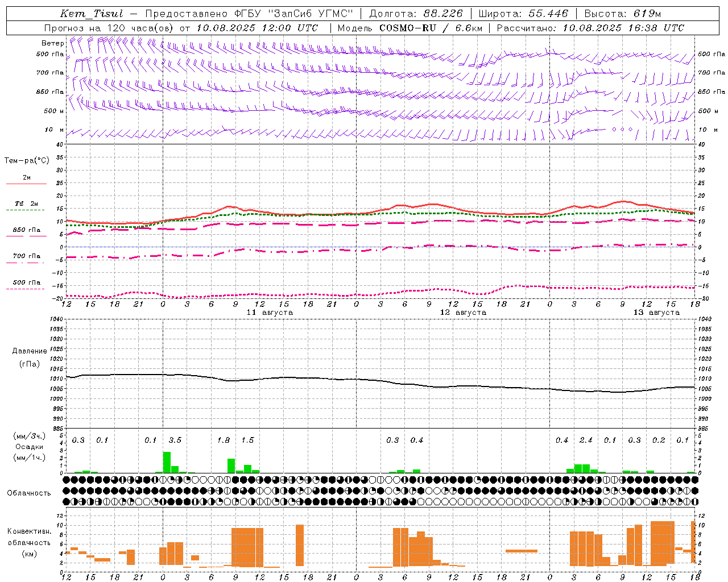
Task: Click the tallest green precipitation bar
Action: click(x=167, y=462)
